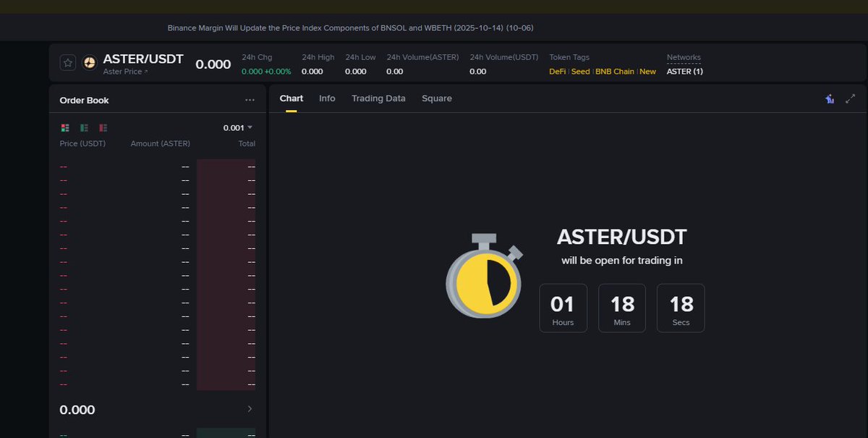
Task: Click the Seed token tag
Action: coord(581,72)
